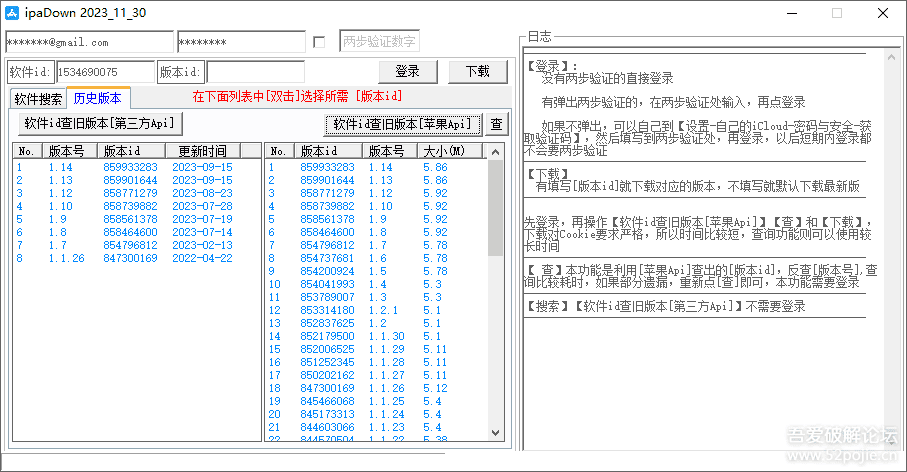Focus the Gmail account email field
Image resolution: width=907 pixels, height=472 pixels.
pyautogui.click(x=89, y=42)
